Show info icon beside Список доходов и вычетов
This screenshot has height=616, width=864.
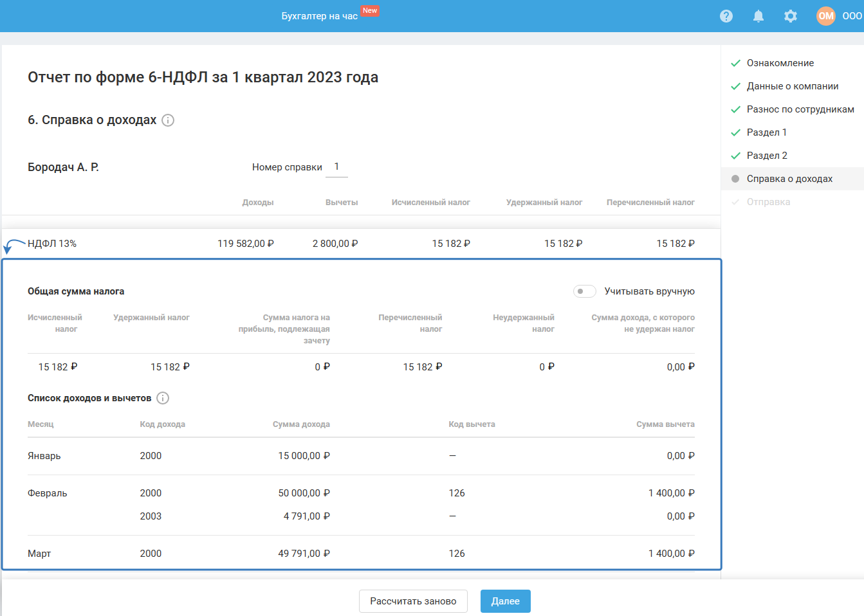[163, 398]
